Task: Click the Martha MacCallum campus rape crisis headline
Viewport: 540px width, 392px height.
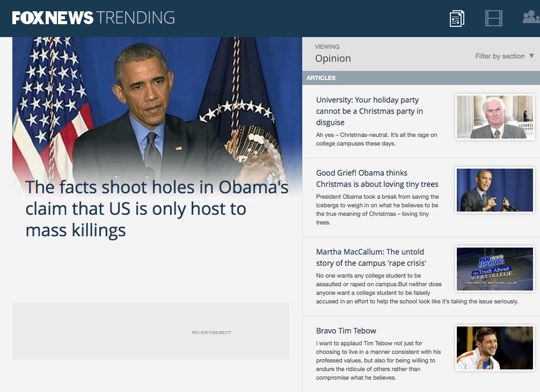Action: click(x=370, y=257)
